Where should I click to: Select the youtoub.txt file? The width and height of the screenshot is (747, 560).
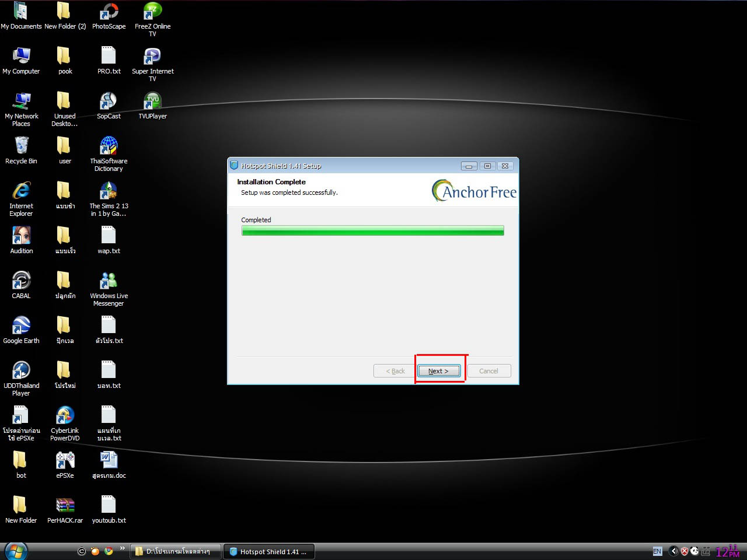click(109, 510)
